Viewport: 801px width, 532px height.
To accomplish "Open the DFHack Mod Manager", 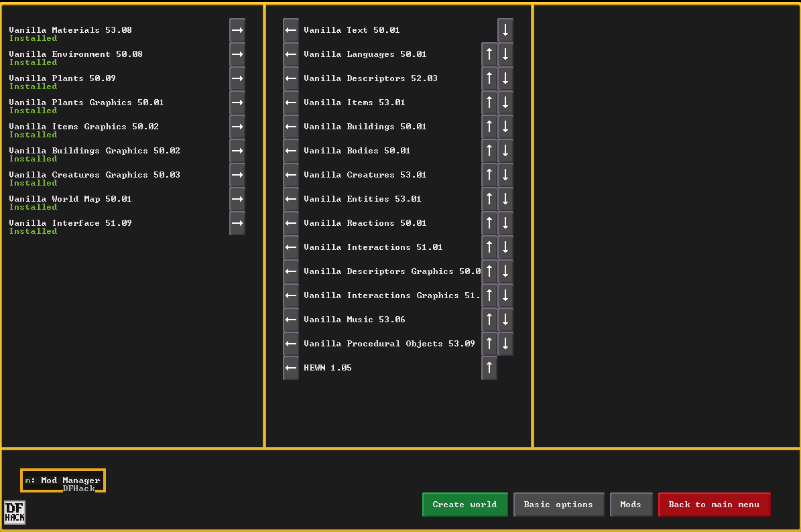I will pos(63,480).
